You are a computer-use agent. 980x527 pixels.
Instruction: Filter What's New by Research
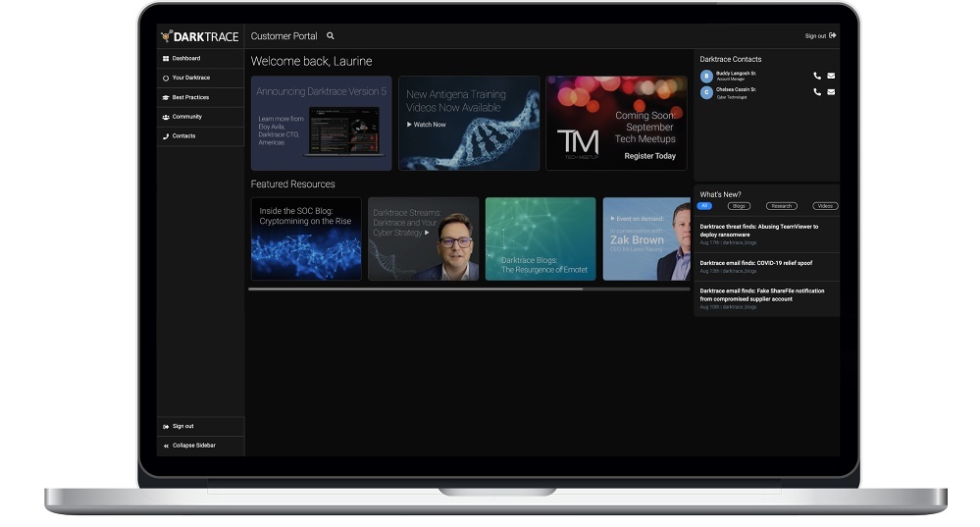[x=781, y=206]
